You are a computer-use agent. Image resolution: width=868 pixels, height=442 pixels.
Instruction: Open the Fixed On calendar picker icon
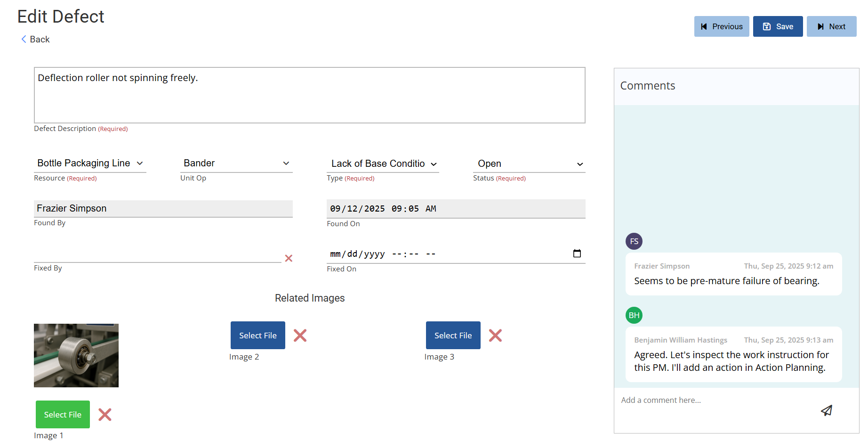tap(577, 254)
